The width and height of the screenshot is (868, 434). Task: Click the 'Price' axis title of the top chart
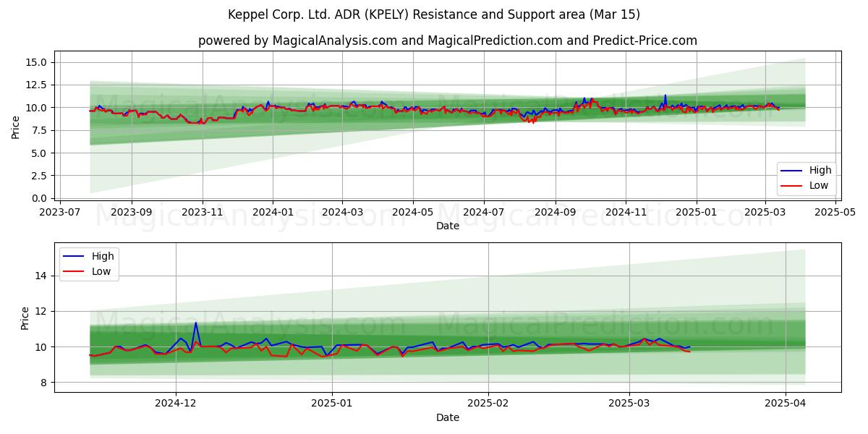click(x=16, y=127)
